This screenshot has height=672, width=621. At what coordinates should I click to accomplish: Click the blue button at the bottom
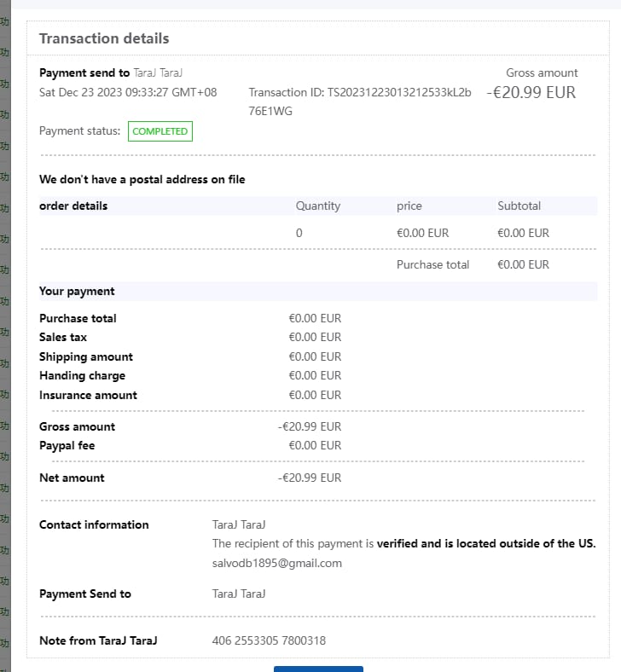click(318, 669)
